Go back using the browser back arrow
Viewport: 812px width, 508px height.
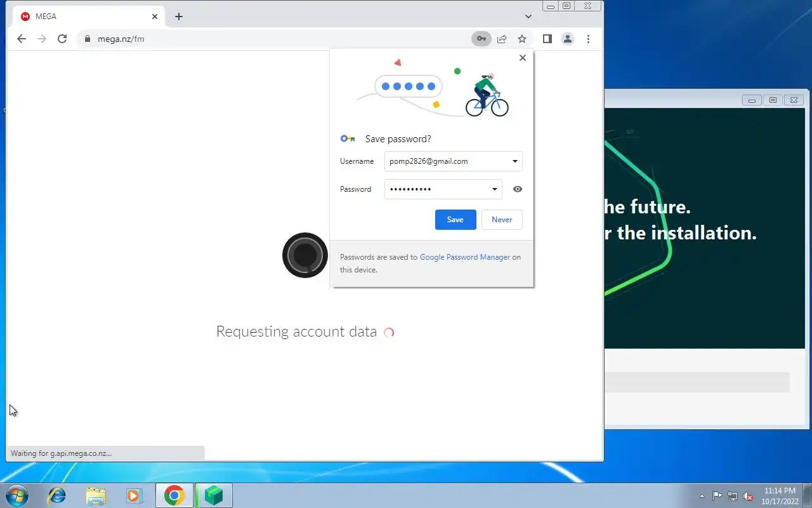click(x=22, y=39)
